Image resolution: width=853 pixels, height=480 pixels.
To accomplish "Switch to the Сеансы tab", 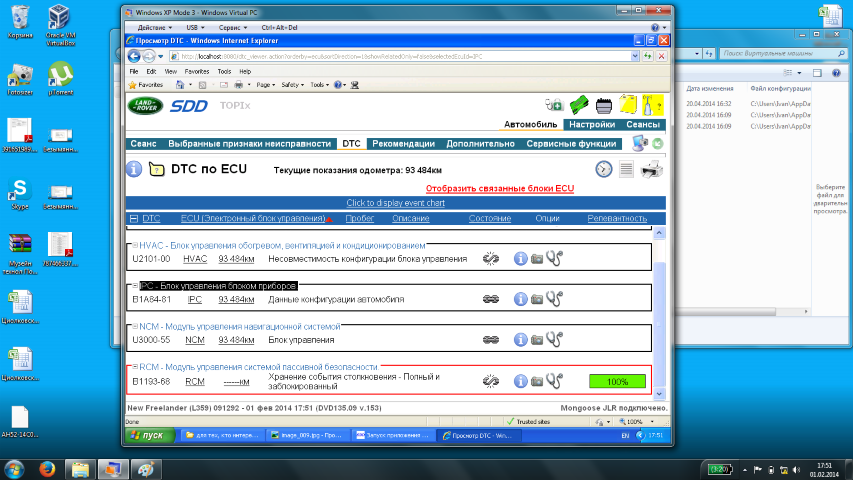I will 642,124.
